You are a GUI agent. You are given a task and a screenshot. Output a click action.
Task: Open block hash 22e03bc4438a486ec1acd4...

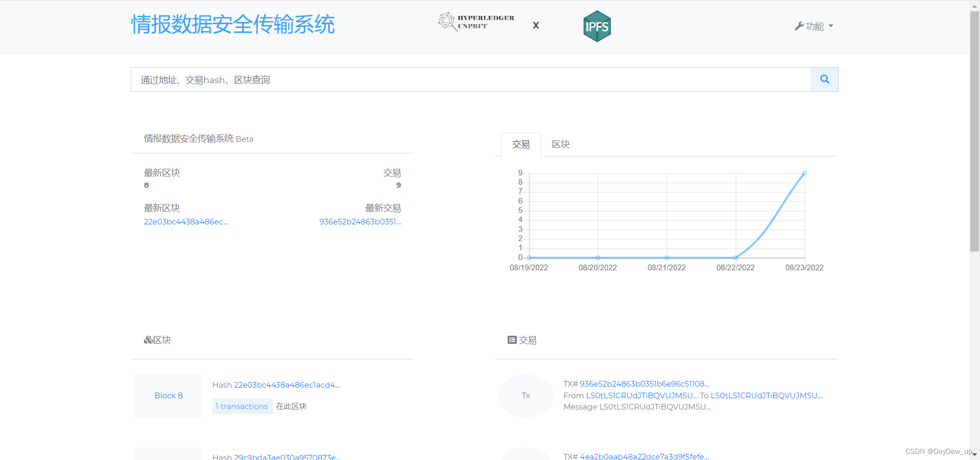coord(287,385)
